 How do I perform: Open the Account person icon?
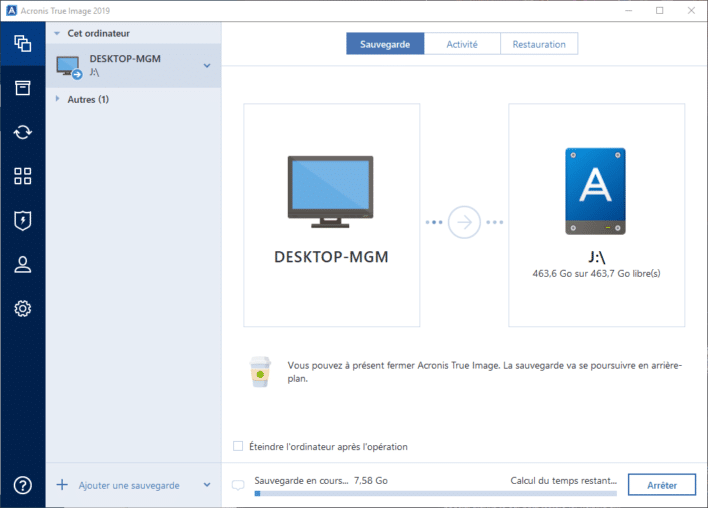tap(23, 265)
